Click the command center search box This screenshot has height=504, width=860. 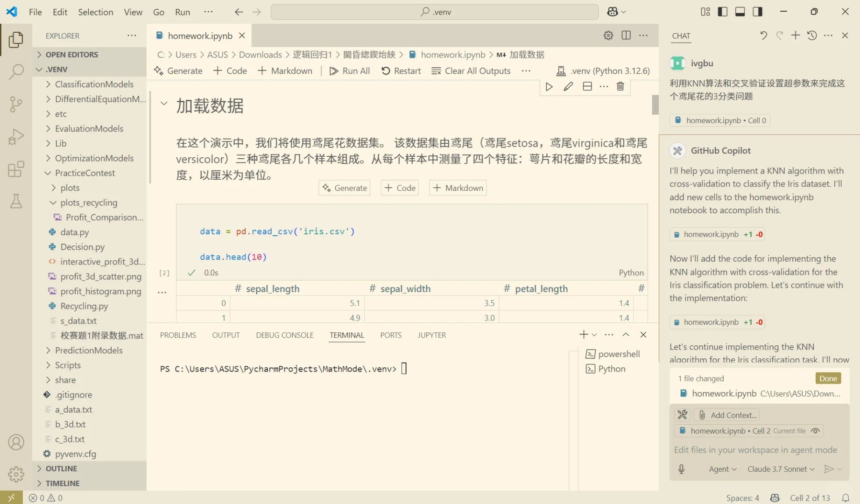click(435, 12)
